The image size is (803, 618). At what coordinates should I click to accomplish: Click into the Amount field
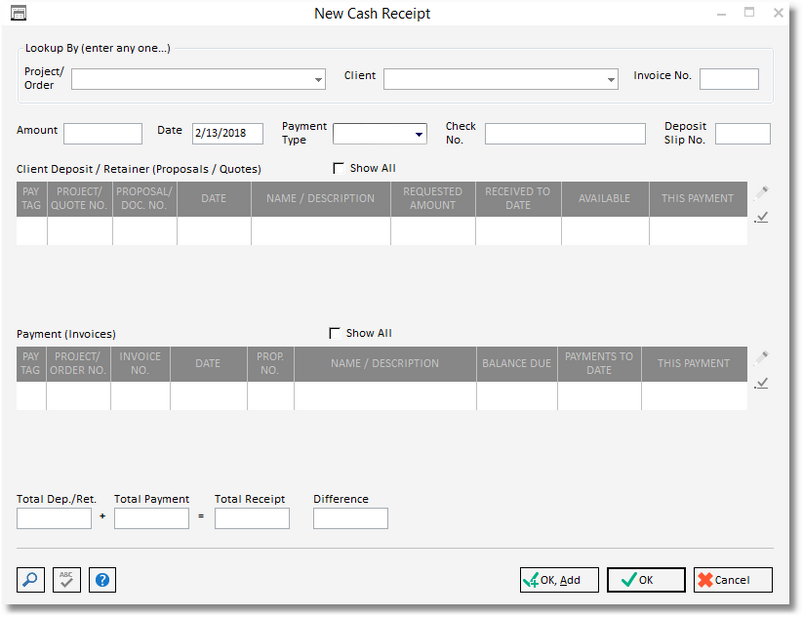click(x=103, y=134)
